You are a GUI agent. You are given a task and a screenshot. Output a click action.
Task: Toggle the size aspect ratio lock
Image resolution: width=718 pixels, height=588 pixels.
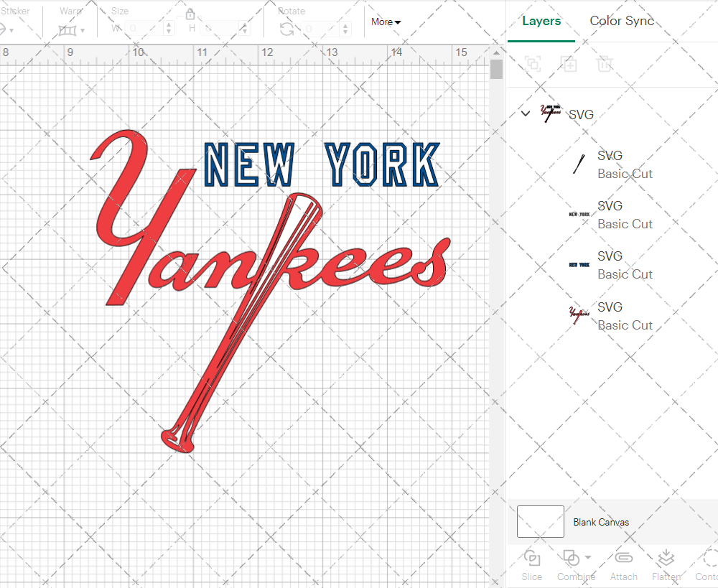coord(190,14)
